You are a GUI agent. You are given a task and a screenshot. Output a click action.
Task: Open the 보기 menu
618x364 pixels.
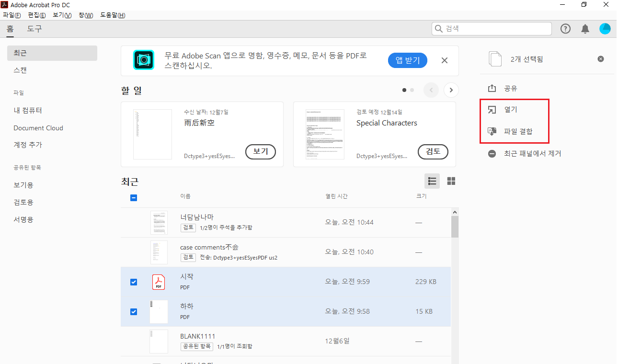[x=62, y=15]
